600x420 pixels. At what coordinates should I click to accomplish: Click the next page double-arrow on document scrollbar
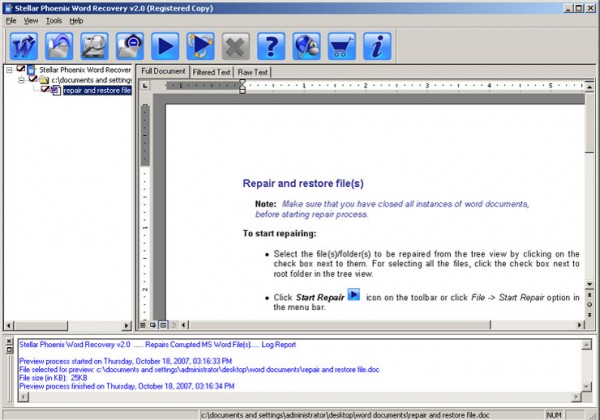tap(589, 314)
